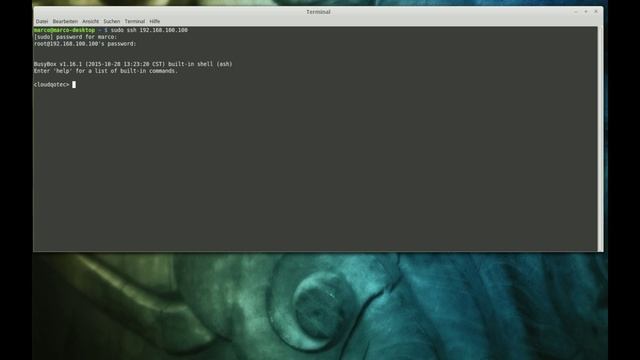Click the BusyBox v1.16.1 version line

133,64
